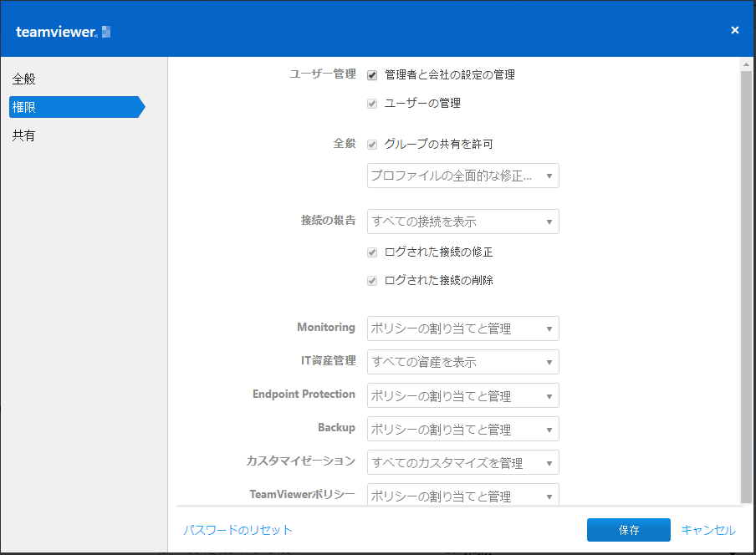Click the scrollbar up arrow
756x555 pixels.
746,64
